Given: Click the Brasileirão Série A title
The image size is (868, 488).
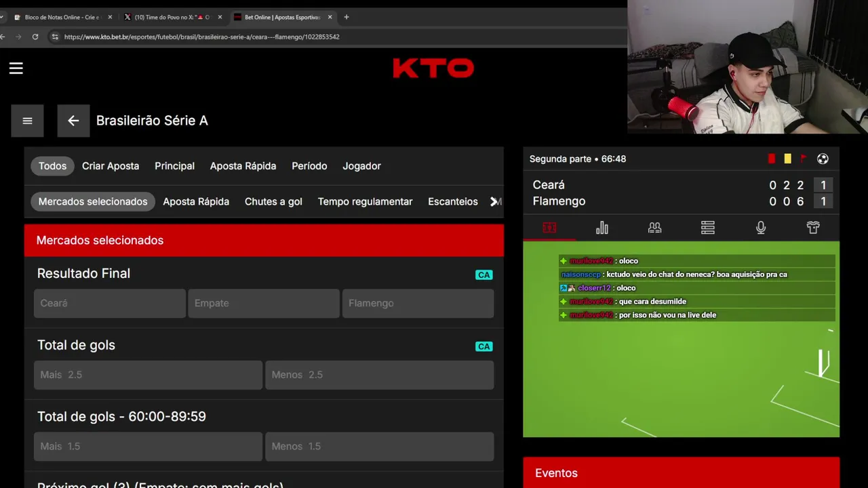Looking at the screenshot, I should pos(152,121).
